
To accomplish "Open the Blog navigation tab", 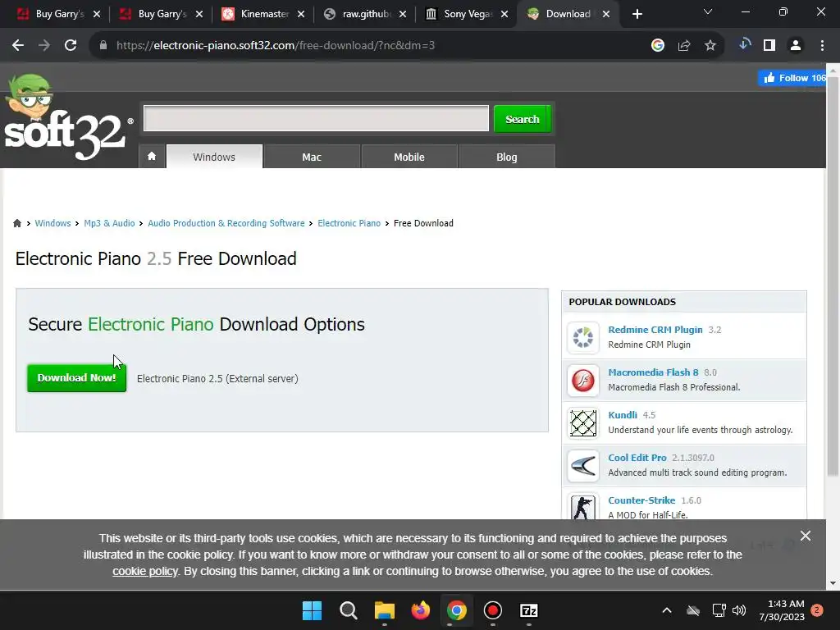I will [x=507, y=157].
